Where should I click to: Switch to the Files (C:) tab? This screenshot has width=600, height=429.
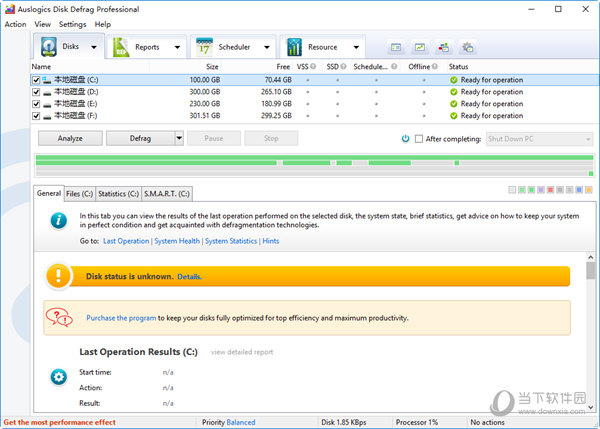[x=79, y=194]
